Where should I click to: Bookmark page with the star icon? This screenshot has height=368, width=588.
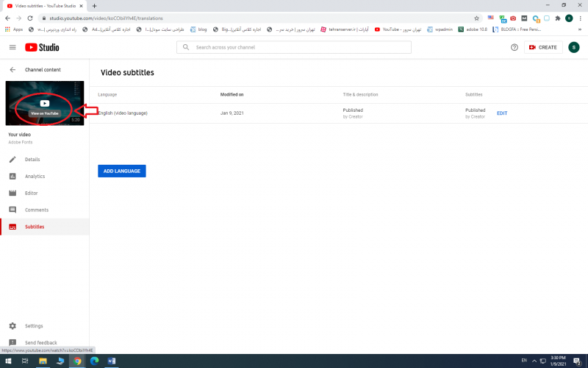coord(476,18)
